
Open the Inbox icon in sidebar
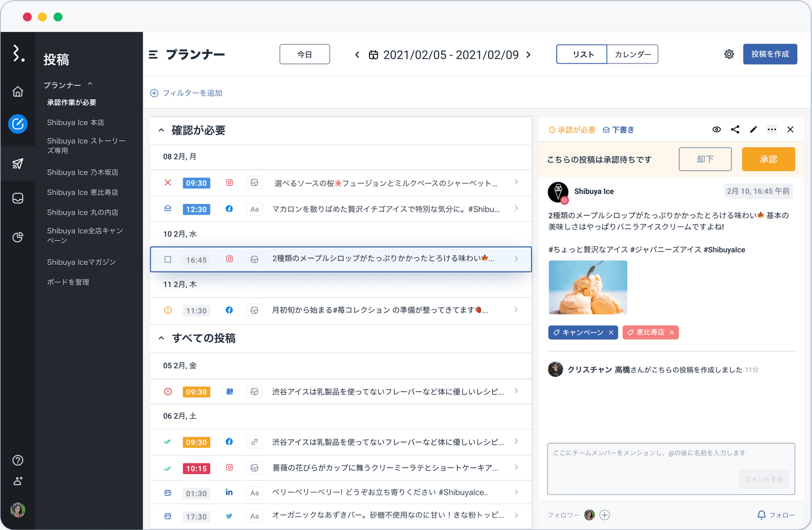18,198
